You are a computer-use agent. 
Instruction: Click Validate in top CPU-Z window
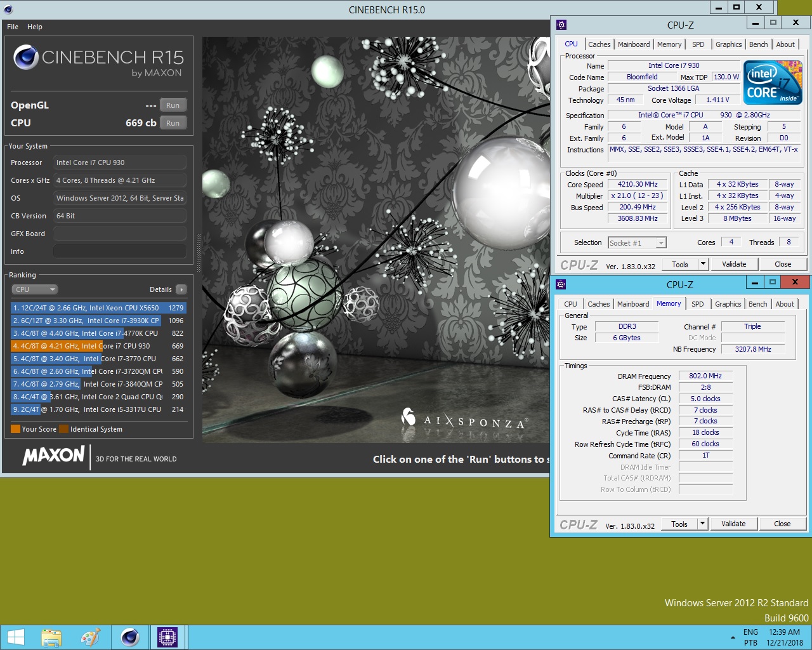734,264
